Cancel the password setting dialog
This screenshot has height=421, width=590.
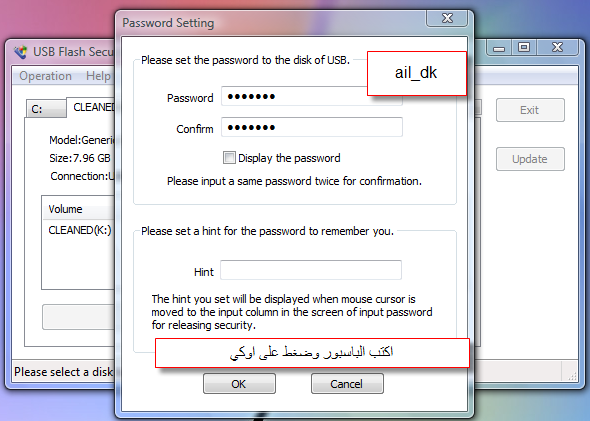[347, 384]
